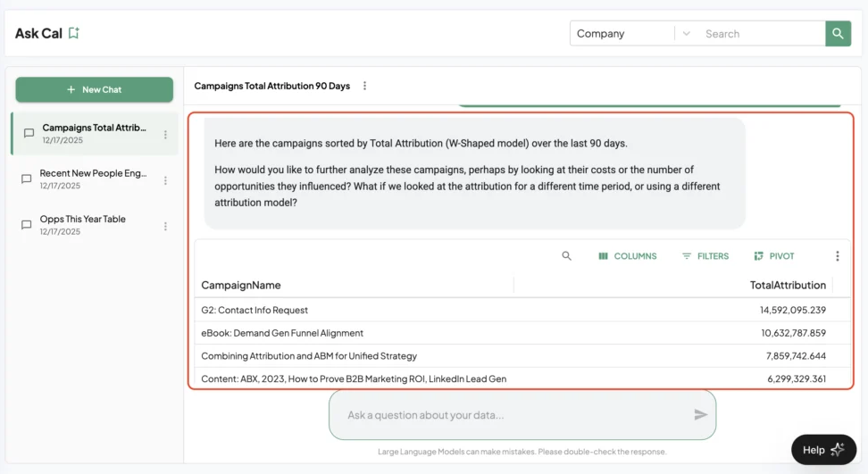Select the eBook: Demand Gen Funnel Alignment row
Image resolution: width=868 pixels, height=474 pixels.
tap(522, 333)
